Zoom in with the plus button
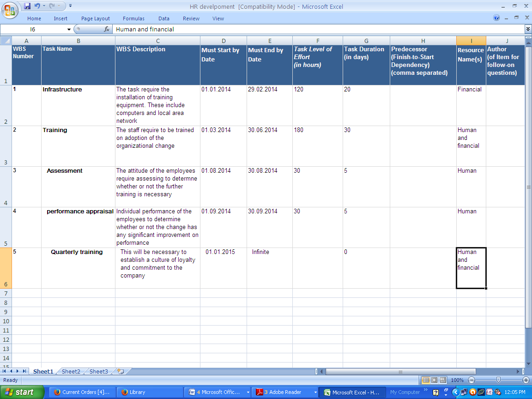 tap(526, 380)
